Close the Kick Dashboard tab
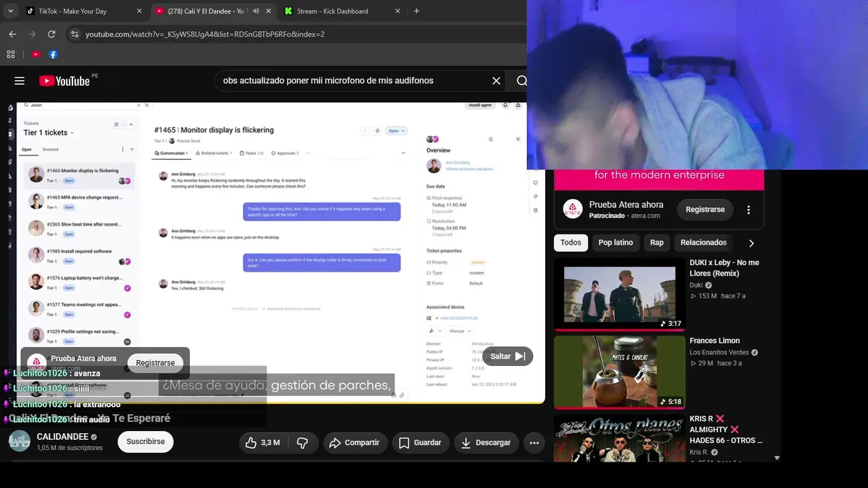Viewport: 868px width, 488px height. tap(397, 11)
